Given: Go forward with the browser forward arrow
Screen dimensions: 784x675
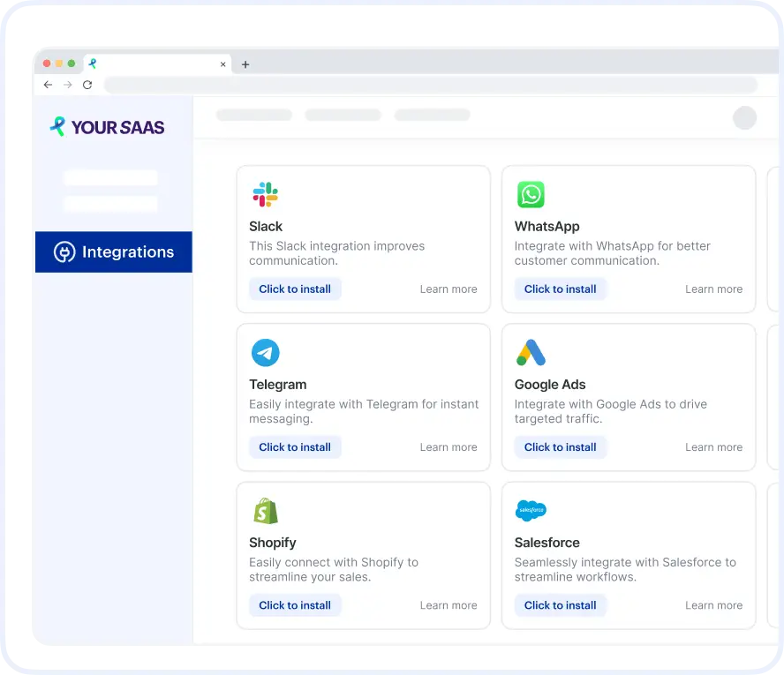Looking at the screenshot, I should (67, 85).
